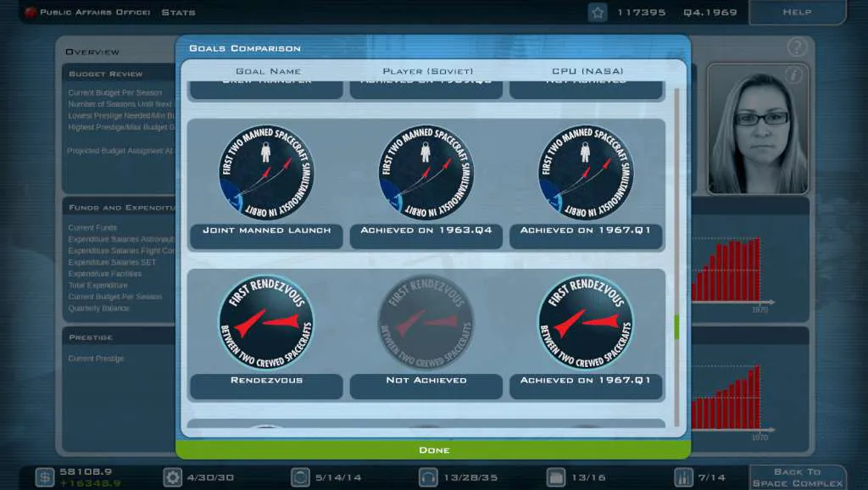Click the Public Affairs officer portrait
Image resolution: width=868 pixels, height=490 pixels.
(757, 129)
